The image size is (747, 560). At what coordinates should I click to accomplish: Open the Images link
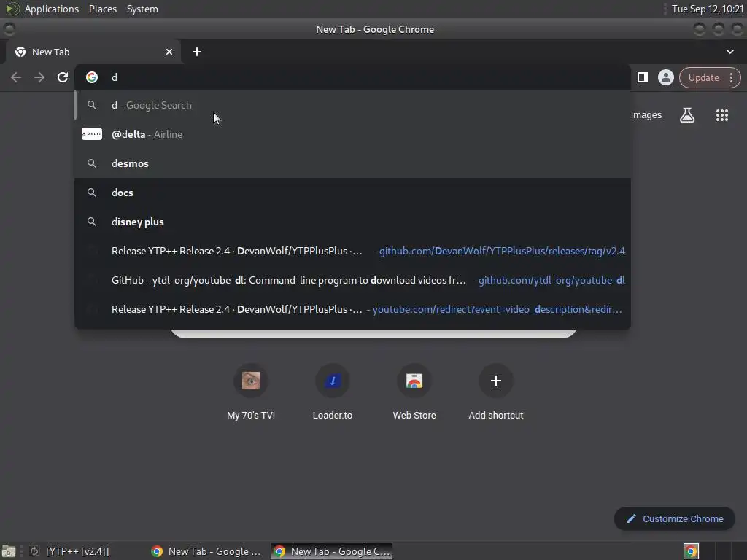646,114
